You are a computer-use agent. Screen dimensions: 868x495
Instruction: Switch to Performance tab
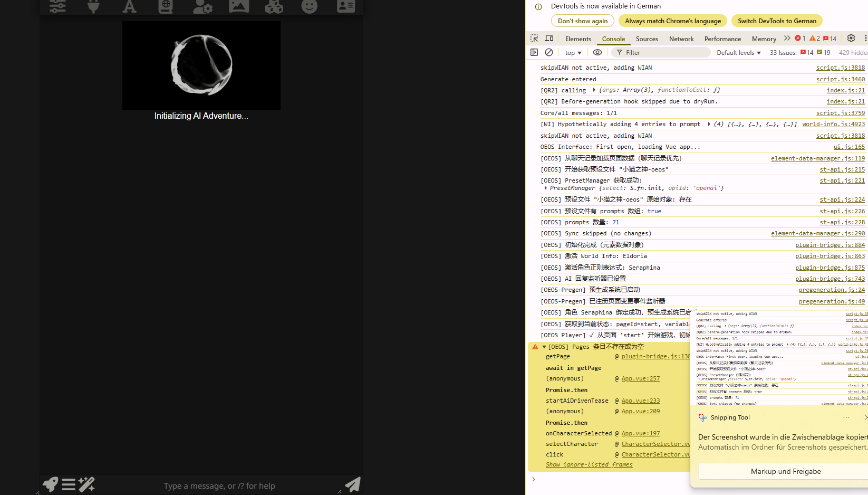(722, 39)
